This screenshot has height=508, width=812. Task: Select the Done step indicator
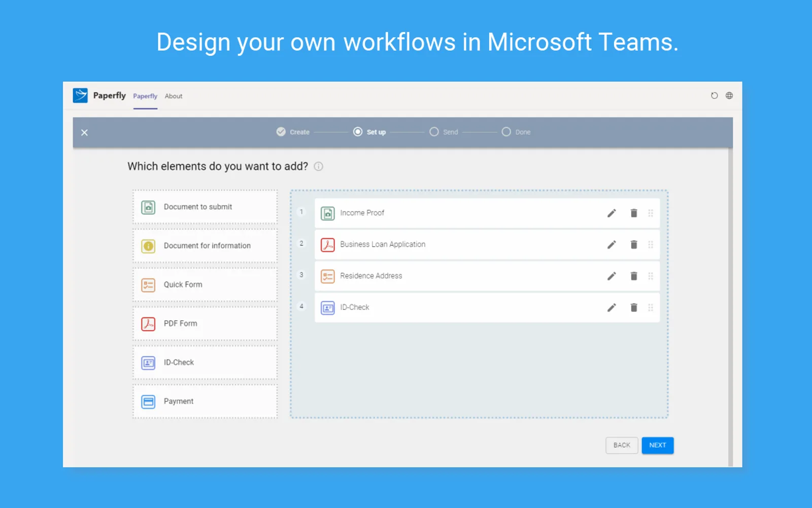click(516, 132)
